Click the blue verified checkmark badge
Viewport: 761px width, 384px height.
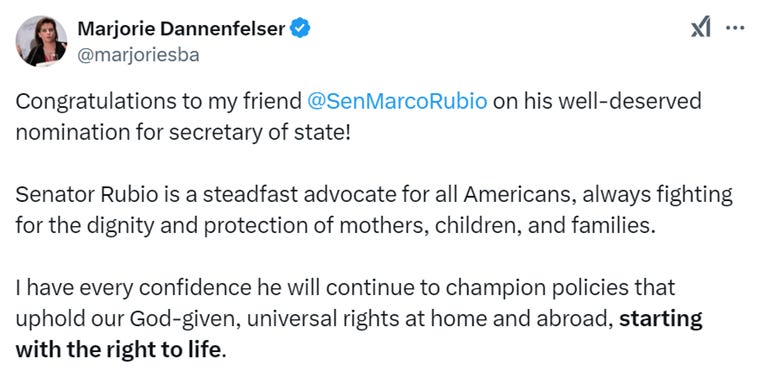pyautogui.click(x=300, y=28)
